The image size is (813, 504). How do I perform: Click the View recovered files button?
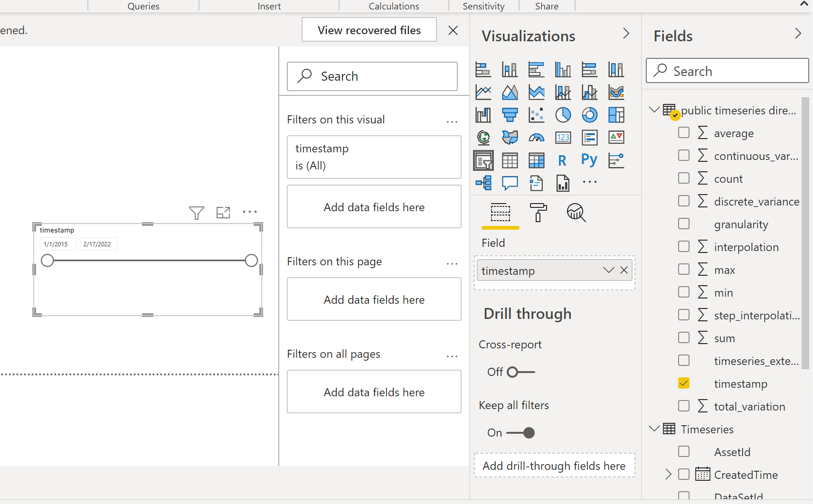pos(369,30)
